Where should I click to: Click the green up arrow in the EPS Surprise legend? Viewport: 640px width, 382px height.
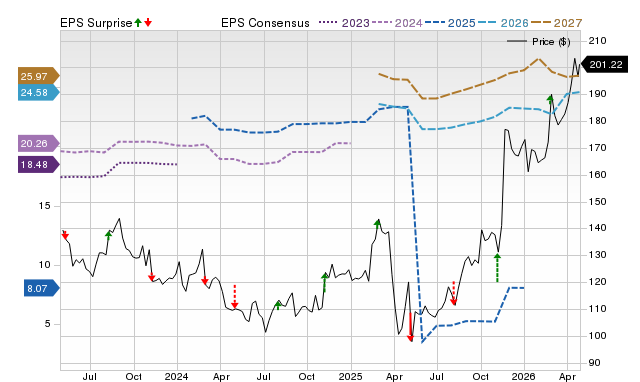(138, 22)
